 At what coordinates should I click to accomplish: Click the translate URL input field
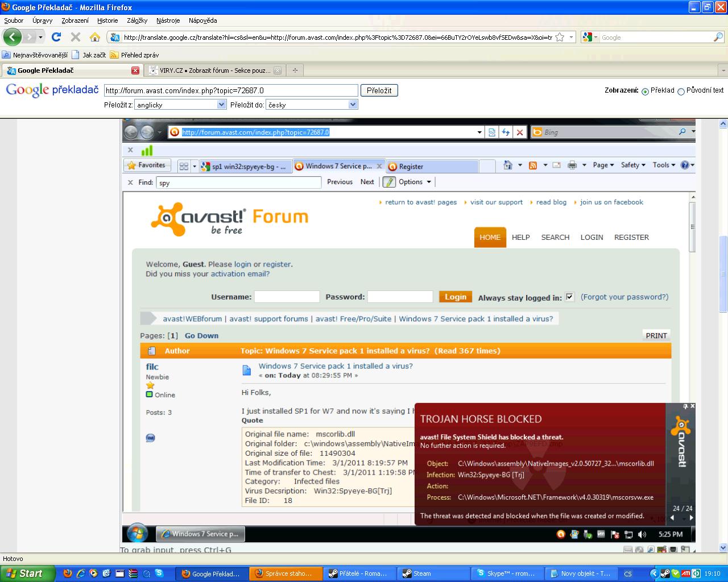click(x=231, y=90)
